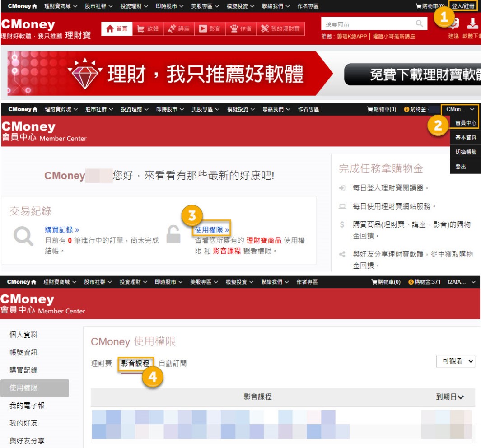This screenshot has height=448, width=481.
Task: Expand the CMon... account dropdown
Action: point(460,109)
